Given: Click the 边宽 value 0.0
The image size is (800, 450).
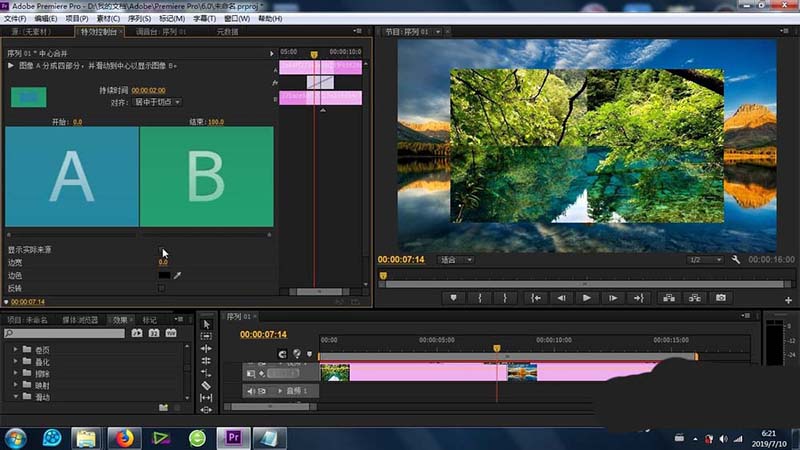Looking at the screenshot, I should click(x=163, y=262).
